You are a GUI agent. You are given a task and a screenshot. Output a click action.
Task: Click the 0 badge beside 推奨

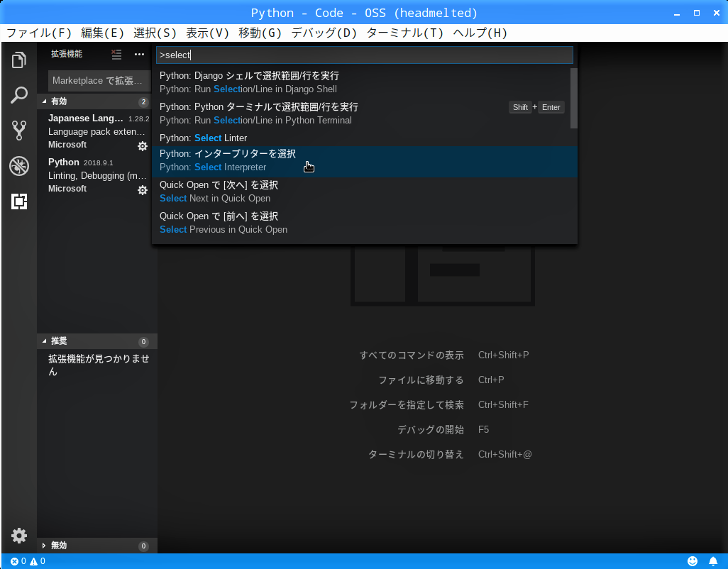coord(143,341)
